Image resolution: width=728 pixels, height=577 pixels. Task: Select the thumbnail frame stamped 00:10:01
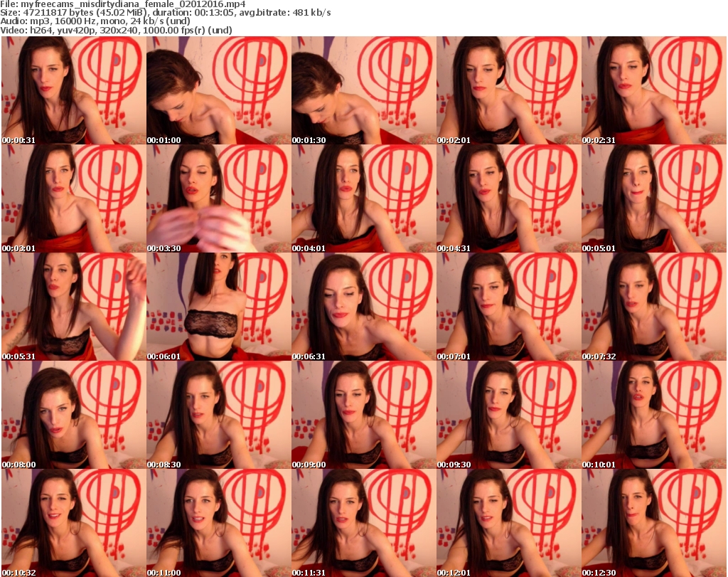pos(654,415)
